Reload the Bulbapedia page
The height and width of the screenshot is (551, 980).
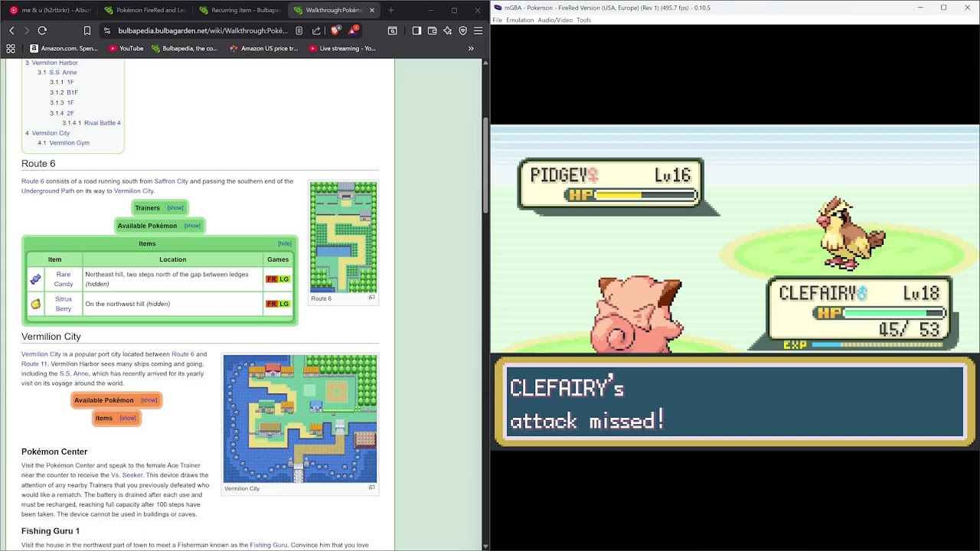coord(42,31)
